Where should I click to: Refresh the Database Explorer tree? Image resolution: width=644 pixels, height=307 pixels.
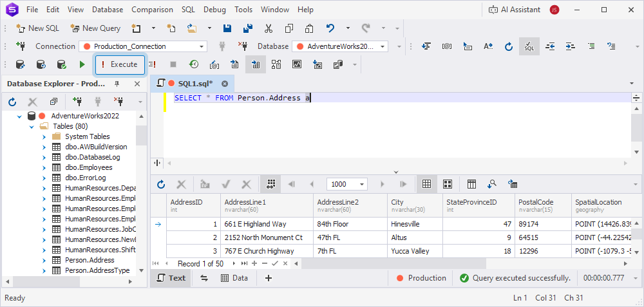tap(12, 102)
